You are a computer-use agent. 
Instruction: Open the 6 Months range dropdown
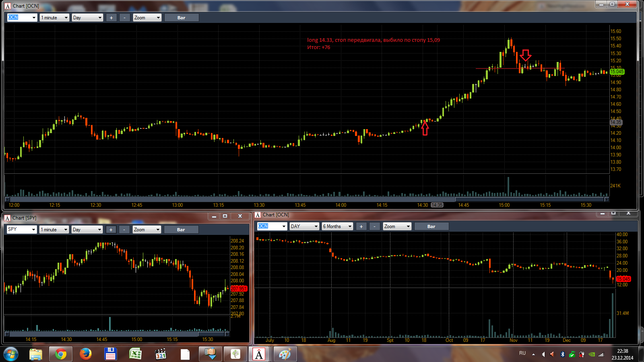[337, 226]
